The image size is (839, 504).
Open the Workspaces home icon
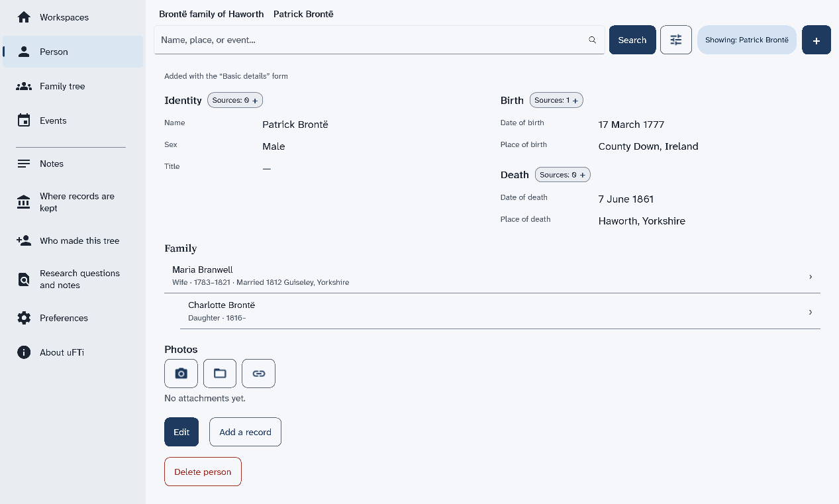pos(24,17)
